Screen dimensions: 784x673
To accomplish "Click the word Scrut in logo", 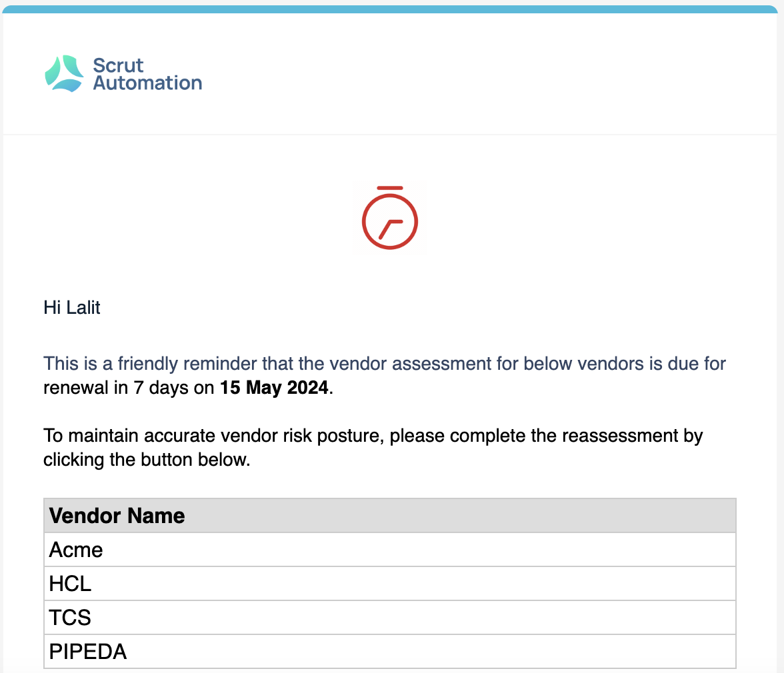I will (118, 65).
